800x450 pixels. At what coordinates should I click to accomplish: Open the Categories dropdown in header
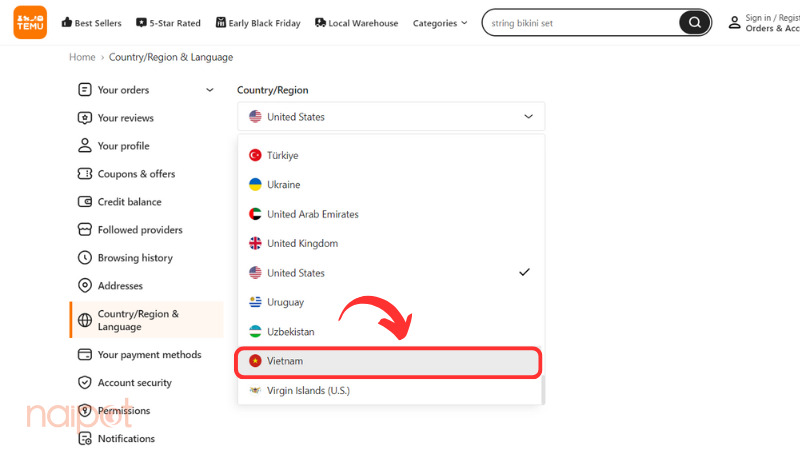coord(440,23)
